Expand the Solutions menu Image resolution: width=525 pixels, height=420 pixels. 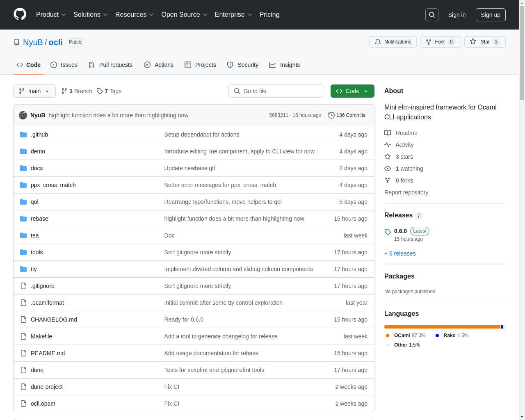click(91, 15)
